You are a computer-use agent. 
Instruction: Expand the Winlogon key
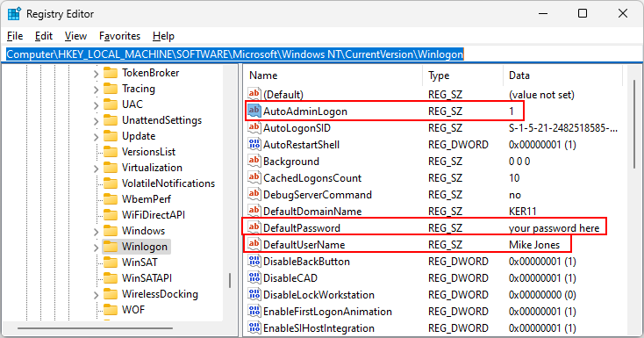click(x=96, y=247)
